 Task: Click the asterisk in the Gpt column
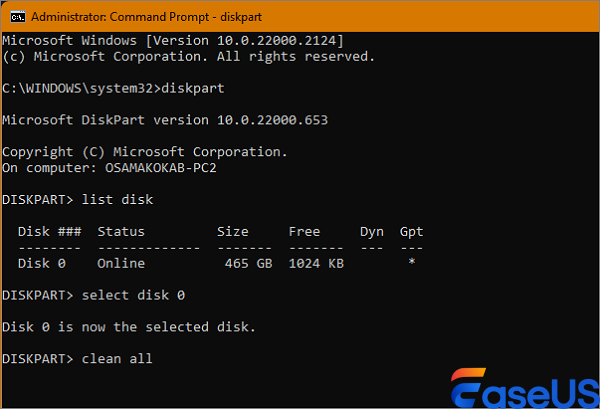point(411,263)
